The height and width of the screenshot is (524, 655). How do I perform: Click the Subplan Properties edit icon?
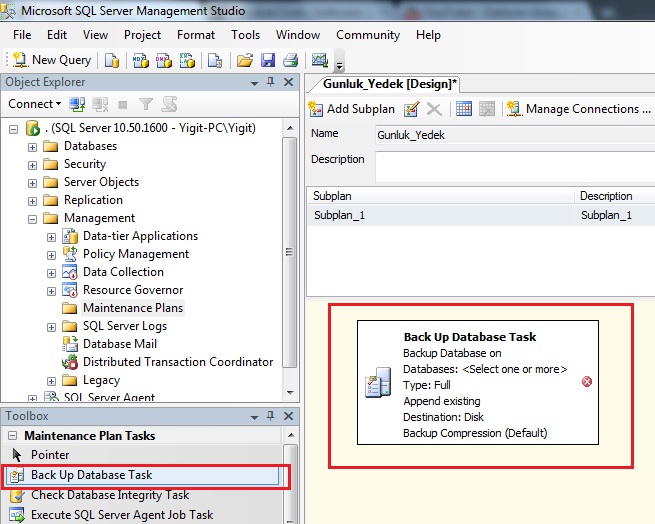click(x=412, y=109)
